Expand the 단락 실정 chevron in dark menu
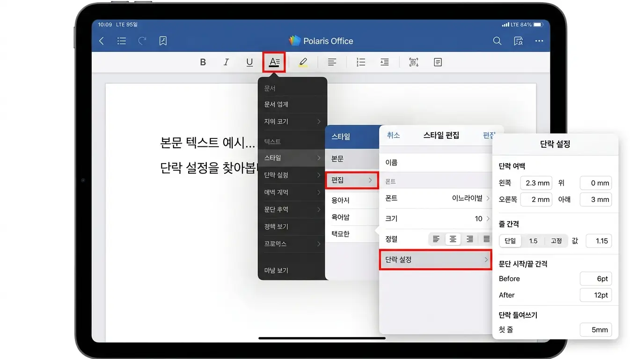 (319, 175)
